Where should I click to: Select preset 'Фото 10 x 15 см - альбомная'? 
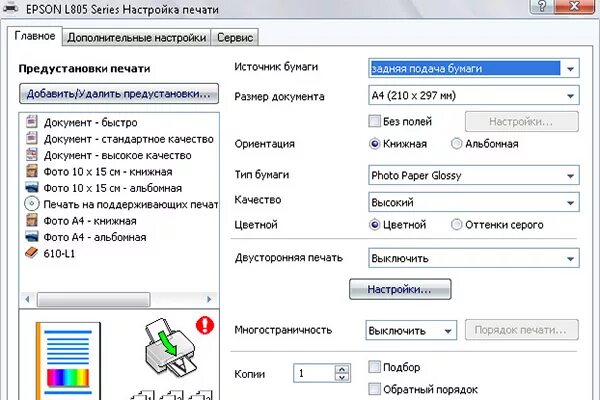pos(112,188)
